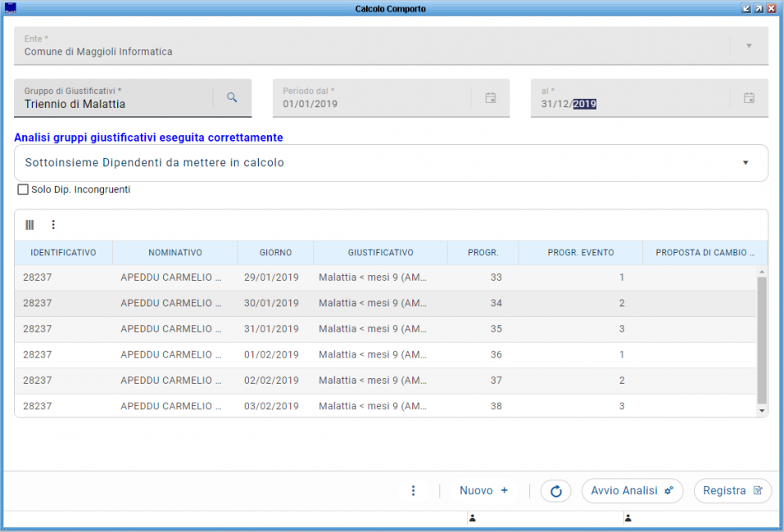784x532 pixels.
Task: Click the search icon in Gruppo di Giustificativi
Action: [232, 98]
